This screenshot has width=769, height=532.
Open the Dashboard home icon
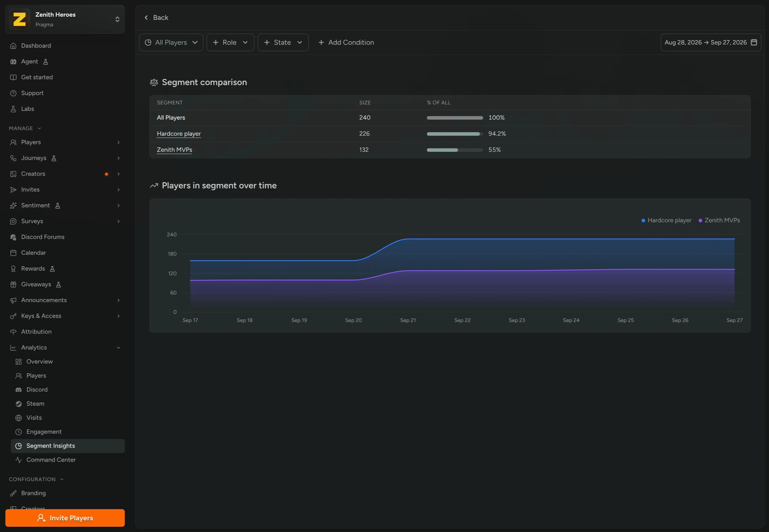[13, 46]
